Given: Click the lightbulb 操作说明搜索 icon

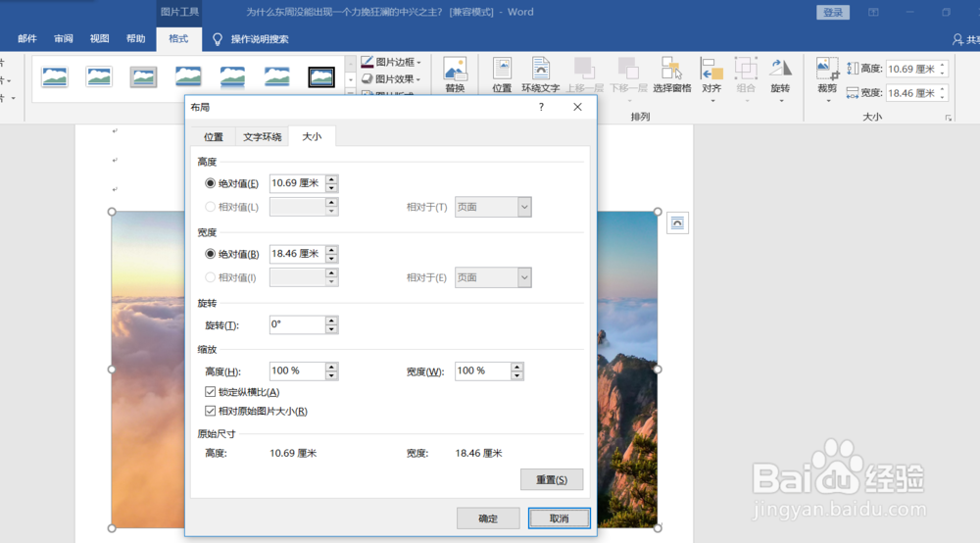Looking at the screenshot, I should point(218,39).
